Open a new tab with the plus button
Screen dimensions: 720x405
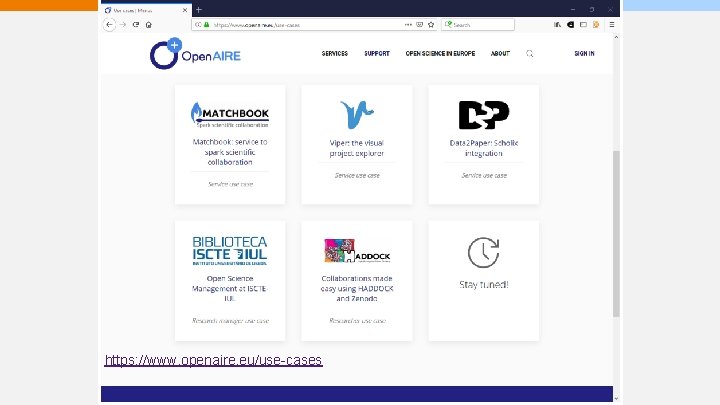[x=199, y=10]
